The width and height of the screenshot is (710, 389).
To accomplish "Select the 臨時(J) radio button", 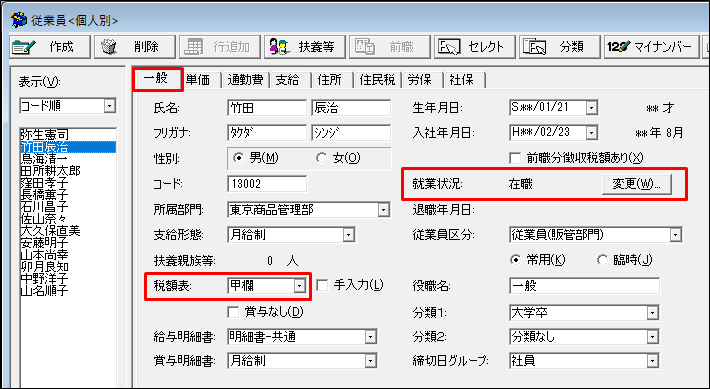I will click(x=602, y=260).
